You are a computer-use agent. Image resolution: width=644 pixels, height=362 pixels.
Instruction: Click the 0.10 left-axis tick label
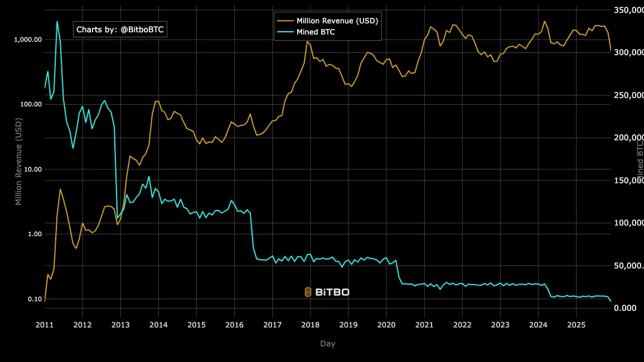pyautogui.click(x=34, y=299)
